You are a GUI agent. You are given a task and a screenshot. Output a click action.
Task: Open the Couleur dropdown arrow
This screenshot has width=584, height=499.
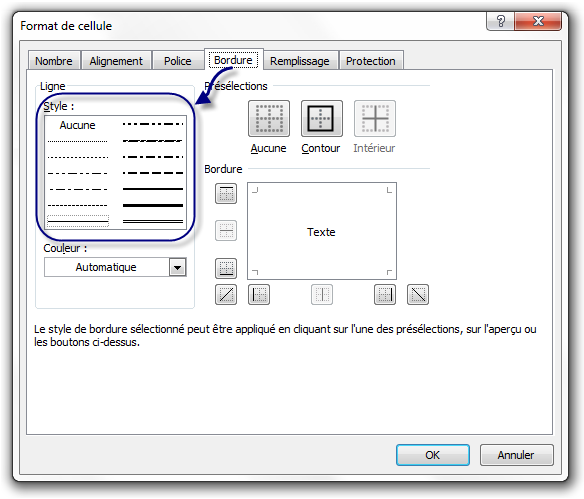click(178, 267)
